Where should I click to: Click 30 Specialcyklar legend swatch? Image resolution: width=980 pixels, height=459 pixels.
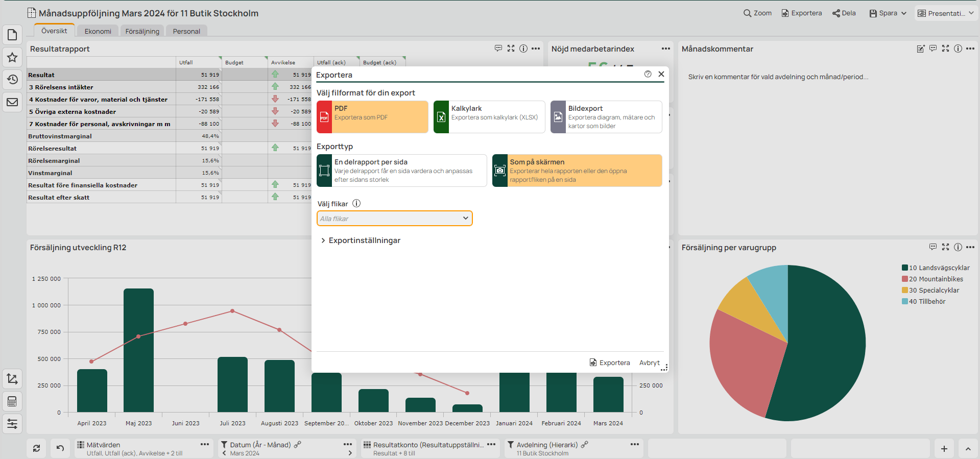[x=905, y=290]
